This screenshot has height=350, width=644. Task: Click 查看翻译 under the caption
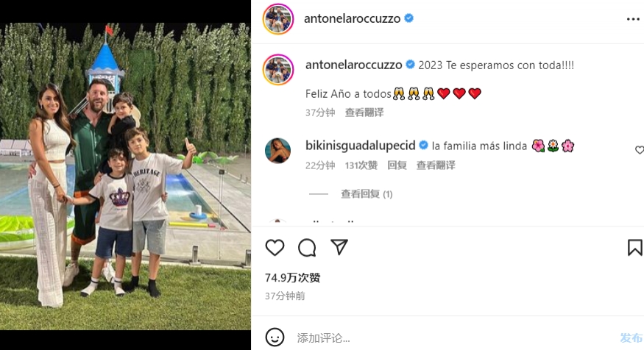pyautogui.click(x=364, y=113)
